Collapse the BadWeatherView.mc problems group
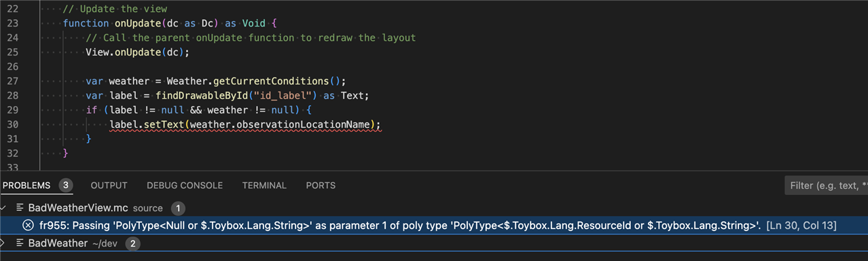This screenshot has width=868, height=261. coord(3,208)
